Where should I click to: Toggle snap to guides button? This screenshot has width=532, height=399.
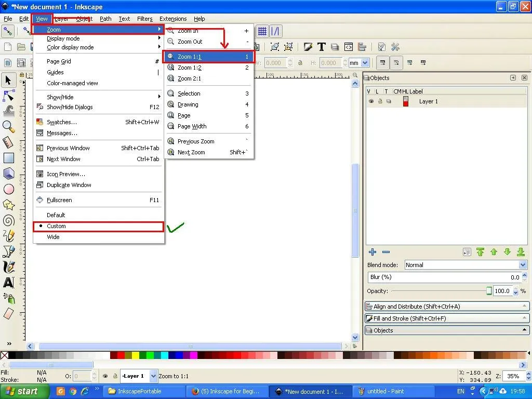pyautogui.click(x=275, y=31)
